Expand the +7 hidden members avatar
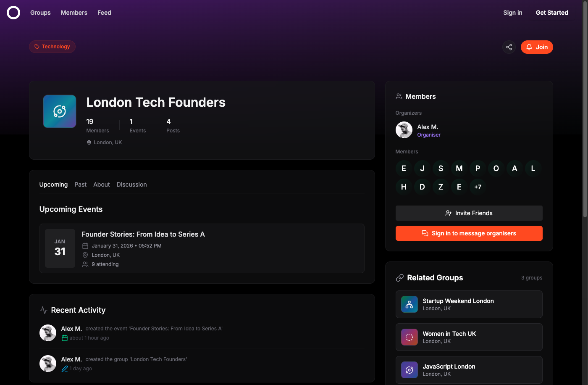This screenshot has width=588, height=385. pos(478,187)
